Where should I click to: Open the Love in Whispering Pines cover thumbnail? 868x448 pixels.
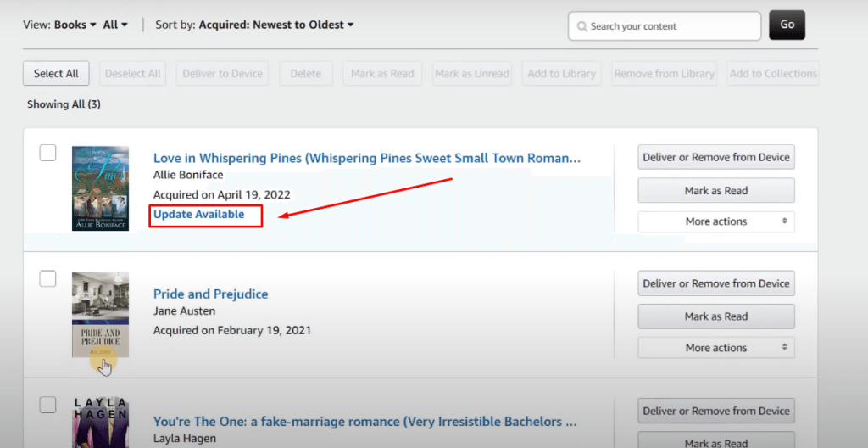point(100,188)
